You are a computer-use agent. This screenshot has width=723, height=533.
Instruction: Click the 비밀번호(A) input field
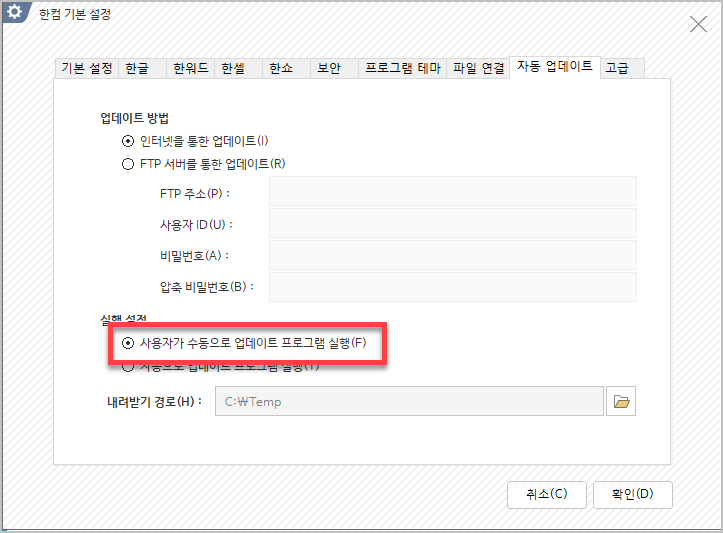[x=453, y=255]
